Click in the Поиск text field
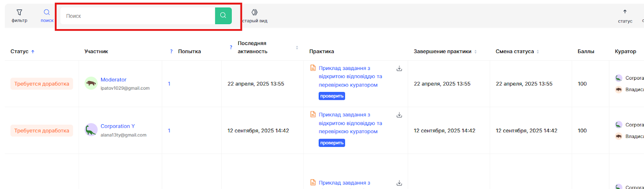The height and width of the screenshot is (189, 644). 137,16
